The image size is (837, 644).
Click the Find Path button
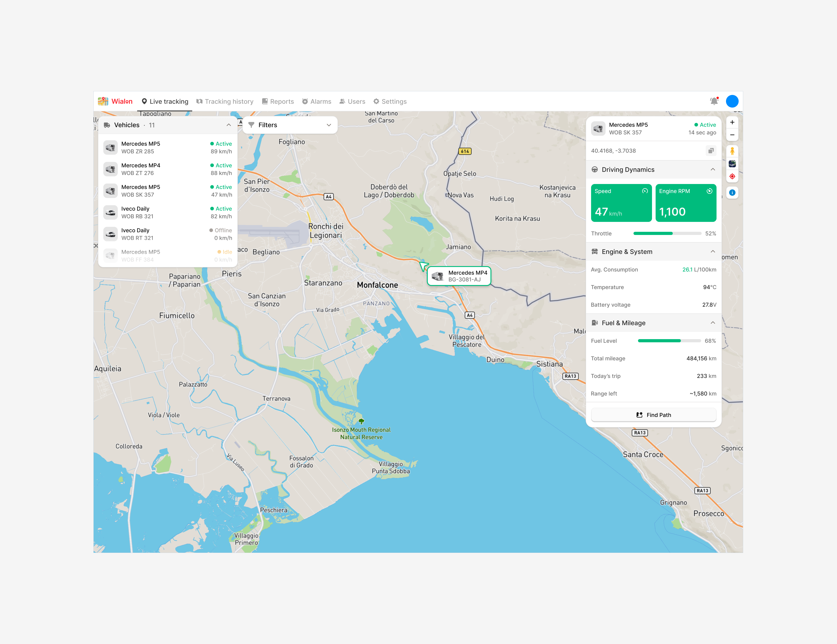653,415
